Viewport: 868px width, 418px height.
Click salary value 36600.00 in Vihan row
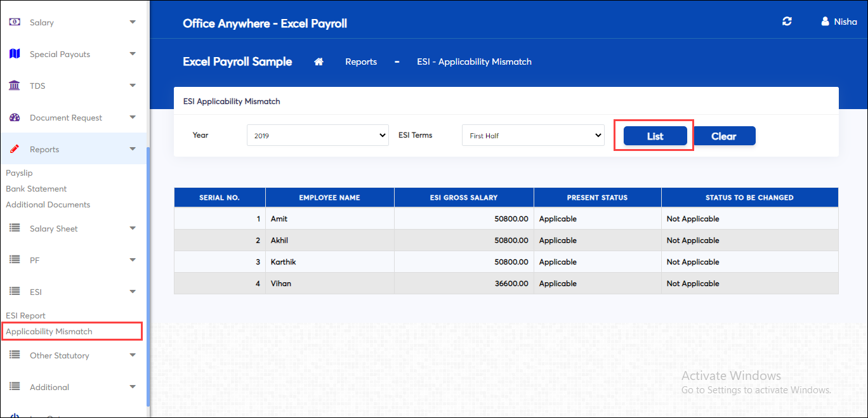(511, 284)
